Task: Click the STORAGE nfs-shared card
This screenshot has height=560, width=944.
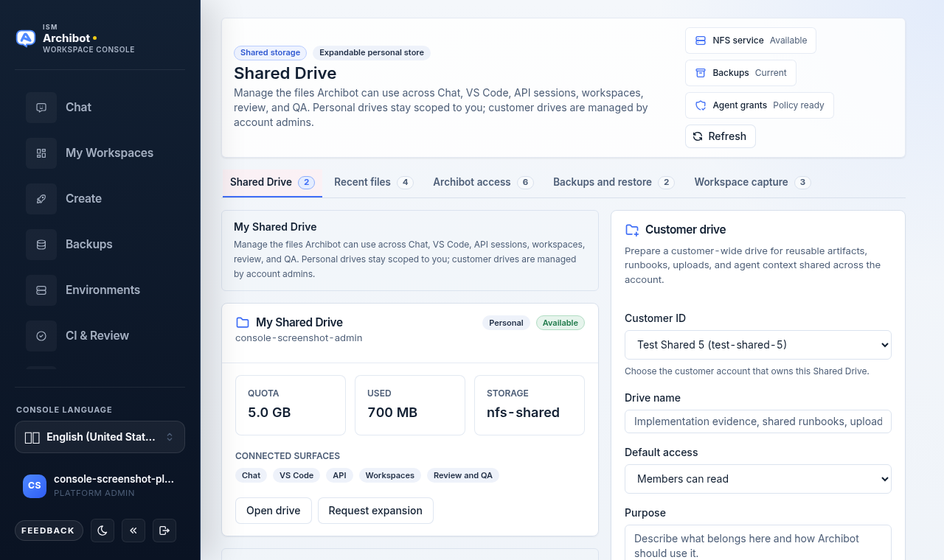Action: click(x=530, y=405)
